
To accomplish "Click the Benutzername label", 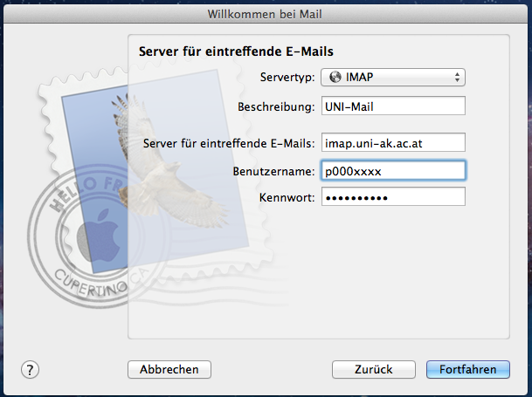I will pos(274,171).
